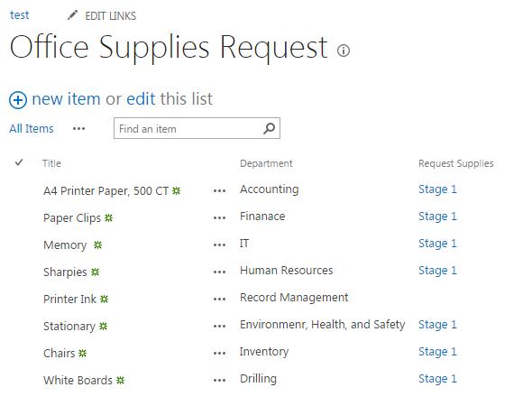Image resolution: width=532 pixels, height=415 pixels.
Task: Click the 'edit' this list link
Action: [x=141, y=99]
